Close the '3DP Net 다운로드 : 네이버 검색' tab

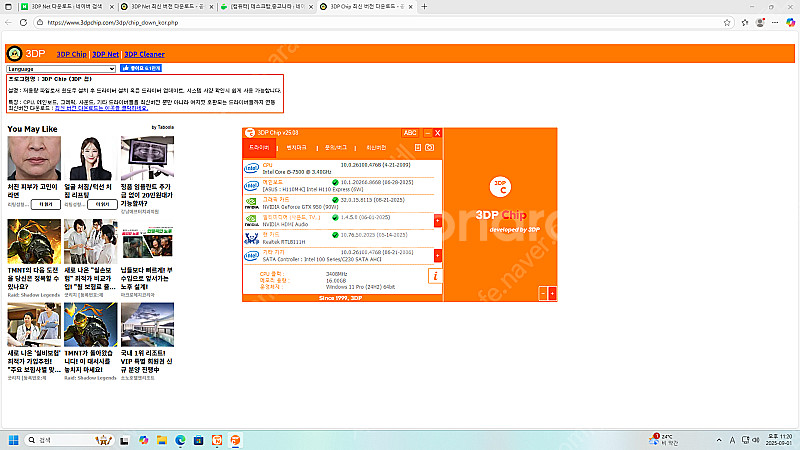click(111, 7)
